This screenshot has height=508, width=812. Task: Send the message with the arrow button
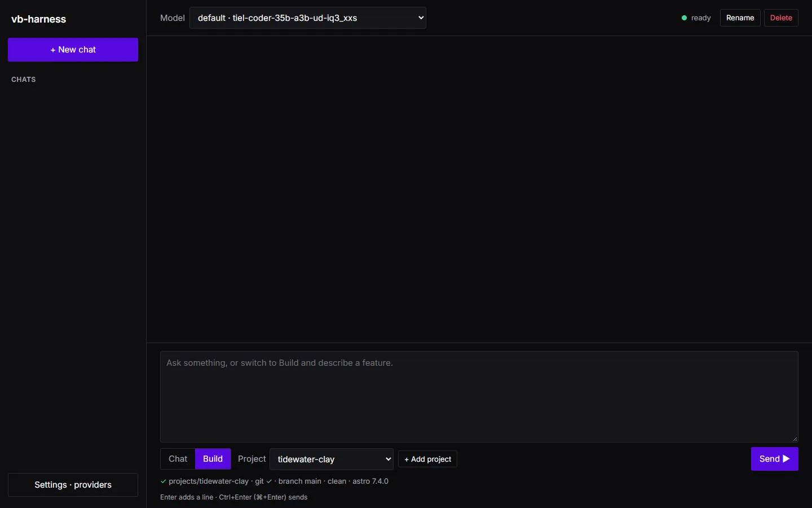click(774, 459)
